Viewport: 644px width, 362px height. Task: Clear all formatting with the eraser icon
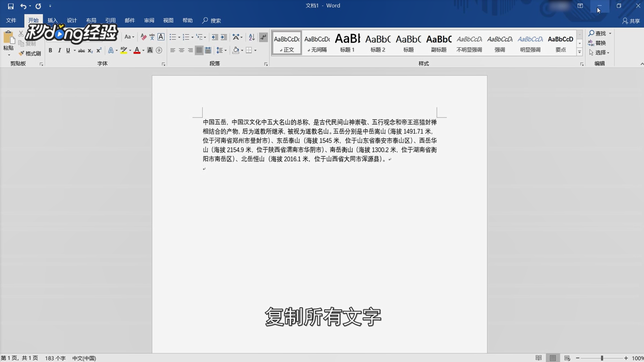(x=143, y=37)
